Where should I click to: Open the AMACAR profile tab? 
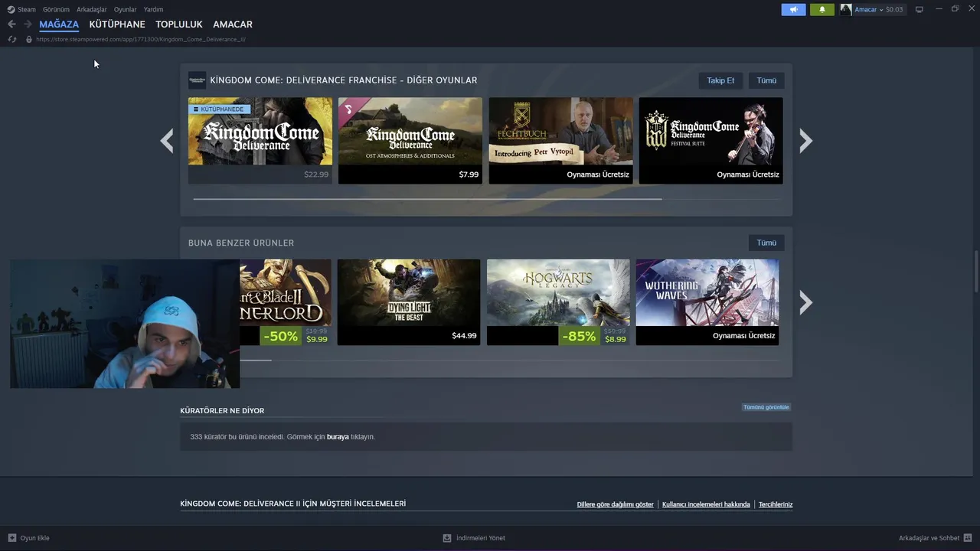233,24
